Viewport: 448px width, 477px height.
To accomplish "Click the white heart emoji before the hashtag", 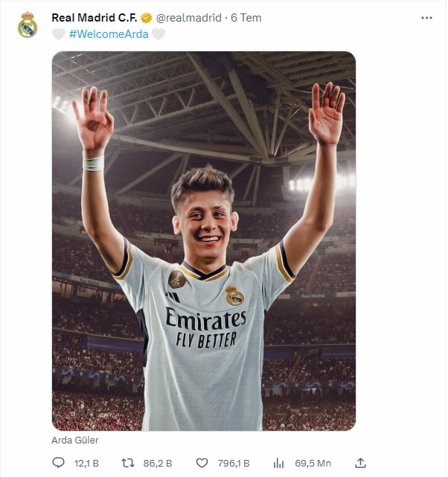I will [x=58, y=33].
